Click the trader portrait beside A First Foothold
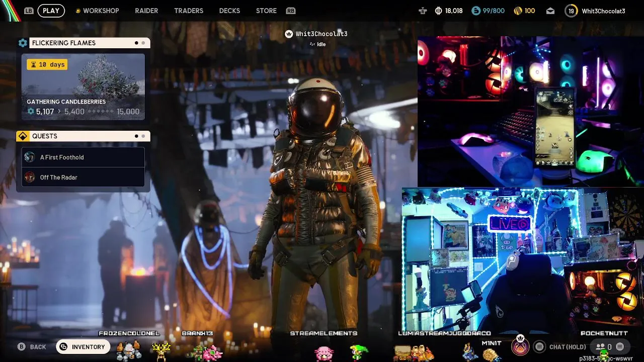644x362 pixels. (30, 157)
